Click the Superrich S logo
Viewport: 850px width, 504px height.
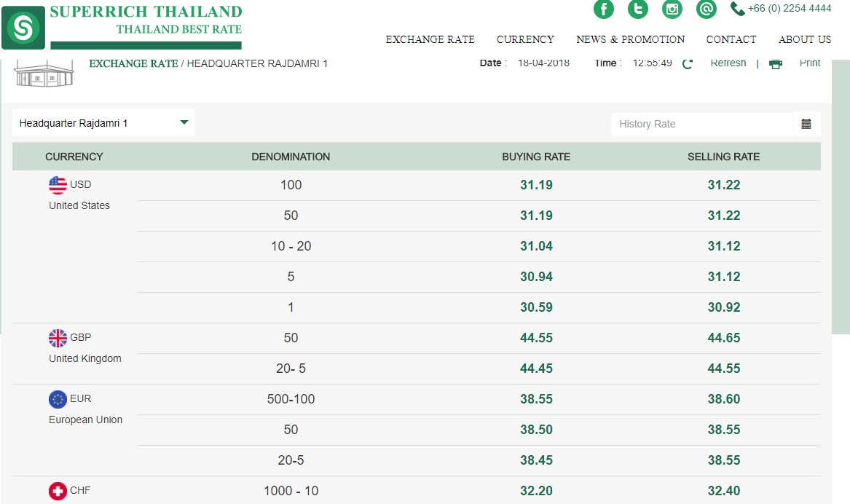click(x=23, y=28)
